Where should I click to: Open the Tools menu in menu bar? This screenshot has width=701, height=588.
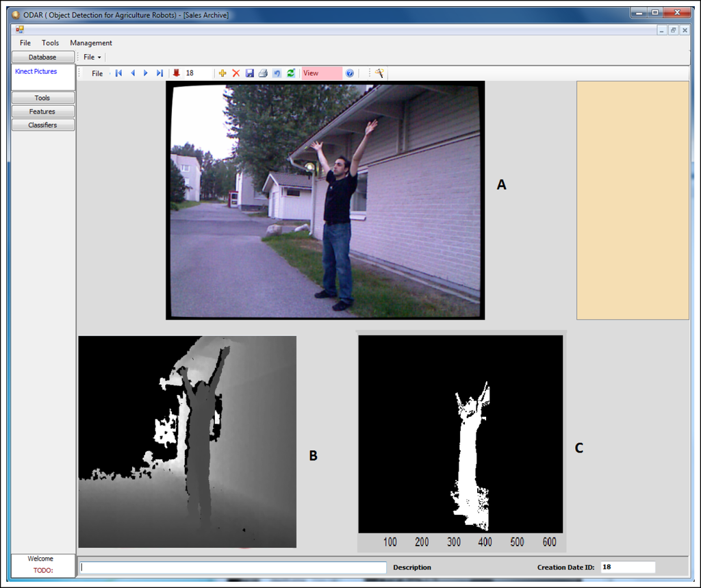tap(51, 43)
